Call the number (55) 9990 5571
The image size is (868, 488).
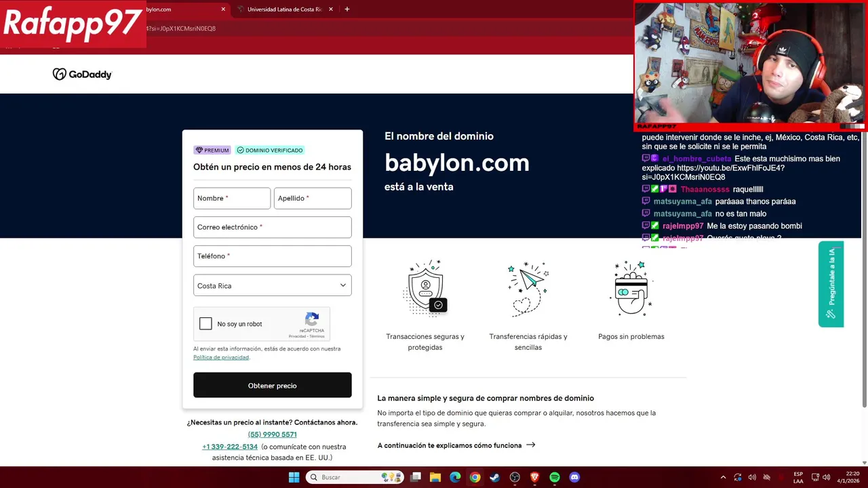273,434
